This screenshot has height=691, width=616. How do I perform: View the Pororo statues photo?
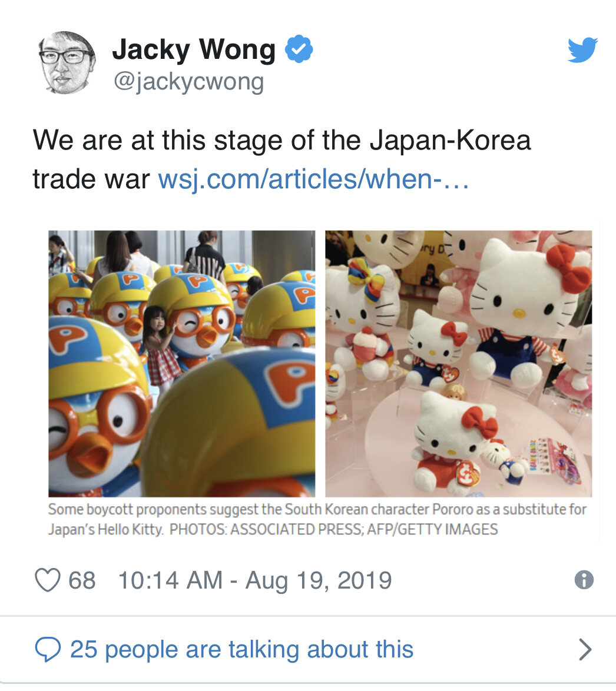coord(181,364)
